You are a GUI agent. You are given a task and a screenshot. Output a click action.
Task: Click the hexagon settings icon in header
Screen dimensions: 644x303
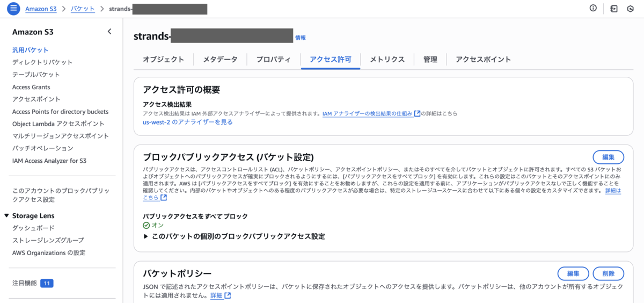point(631,9)
